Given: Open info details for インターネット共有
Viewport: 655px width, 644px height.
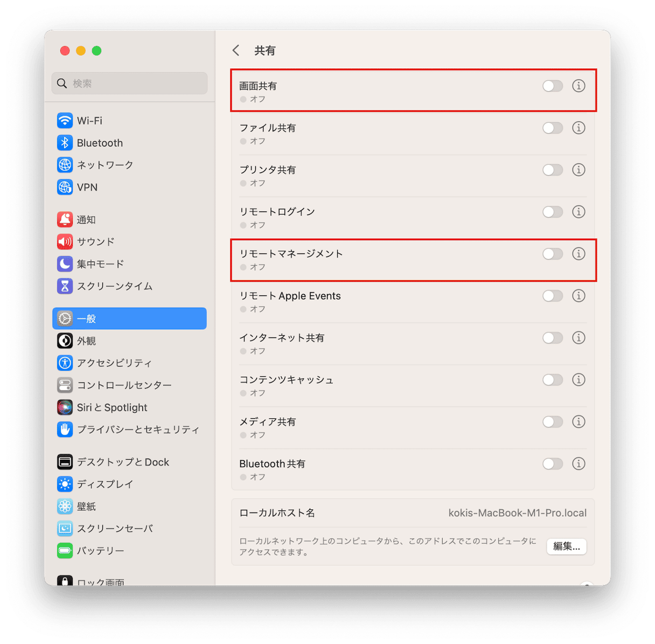Looking at the screenshot, I should 579,338.
